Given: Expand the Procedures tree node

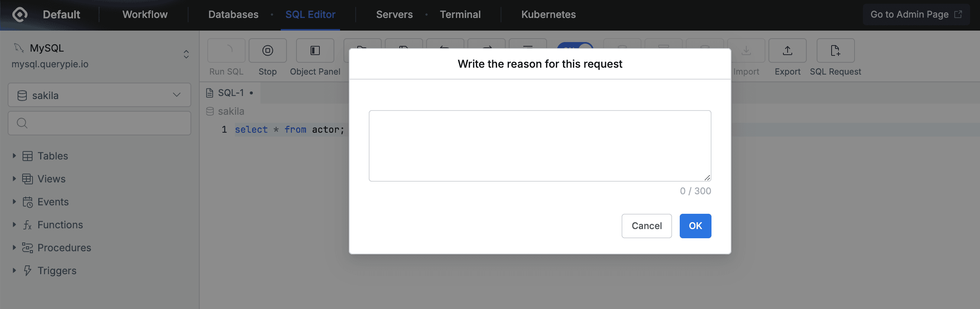Looking at the screenshot, I should click(14, 247).
